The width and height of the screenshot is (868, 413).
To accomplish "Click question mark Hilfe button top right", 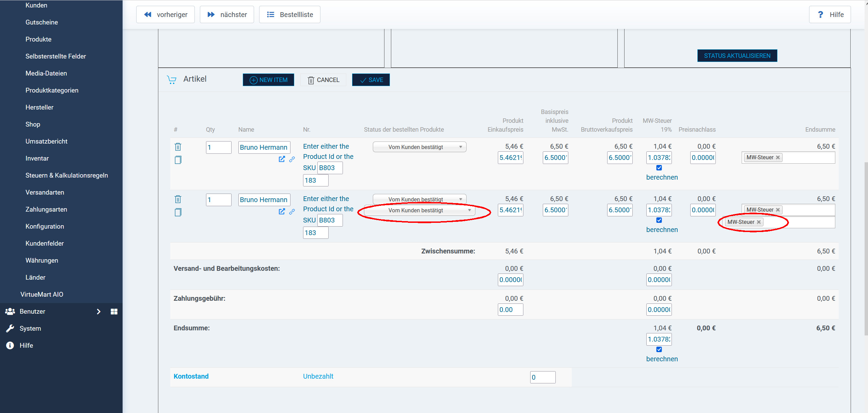I will 830,14.
